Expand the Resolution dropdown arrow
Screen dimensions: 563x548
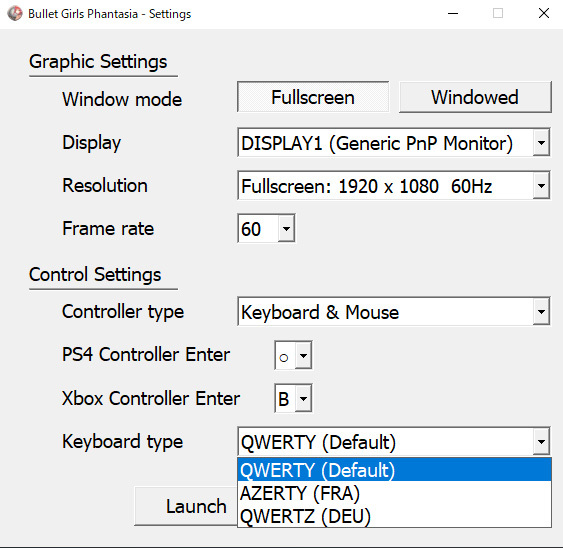541,186
